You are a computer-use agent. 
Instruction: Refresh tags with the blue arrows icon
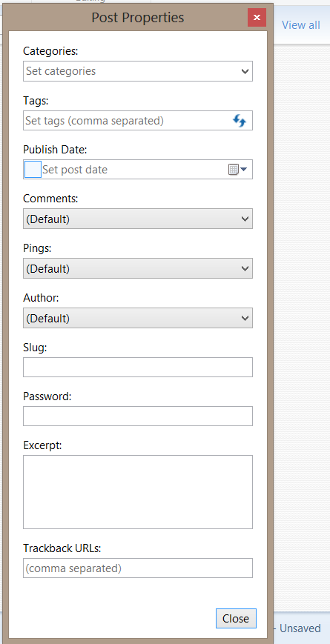point(240,121)
